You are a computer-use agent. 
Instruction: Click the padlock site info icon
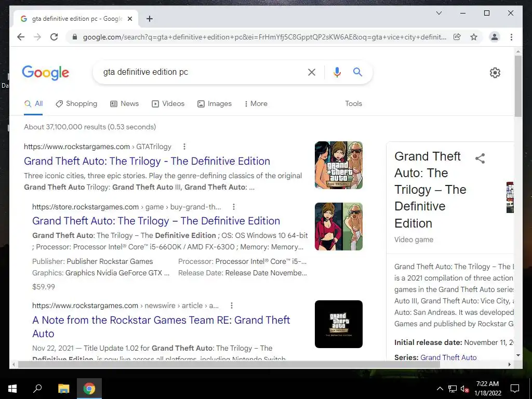point(75,37)
